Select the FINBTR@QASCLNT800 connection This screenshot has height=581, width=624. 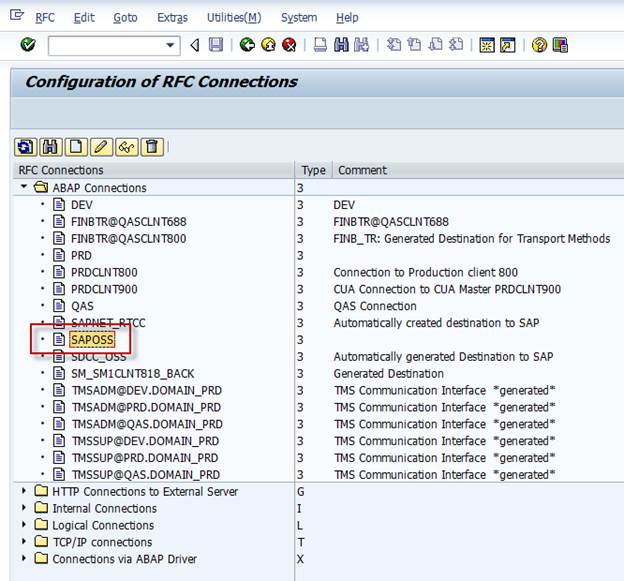pyautogui.click(x=129, y=239)
